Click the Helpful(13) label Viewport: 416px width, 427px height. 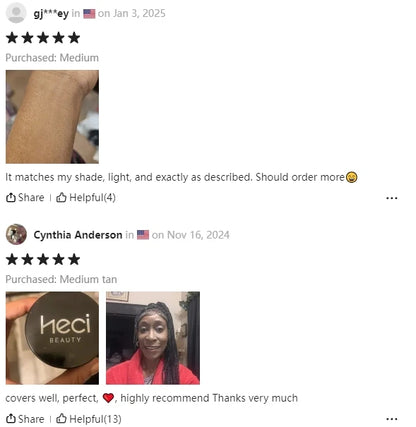point(95,419)
